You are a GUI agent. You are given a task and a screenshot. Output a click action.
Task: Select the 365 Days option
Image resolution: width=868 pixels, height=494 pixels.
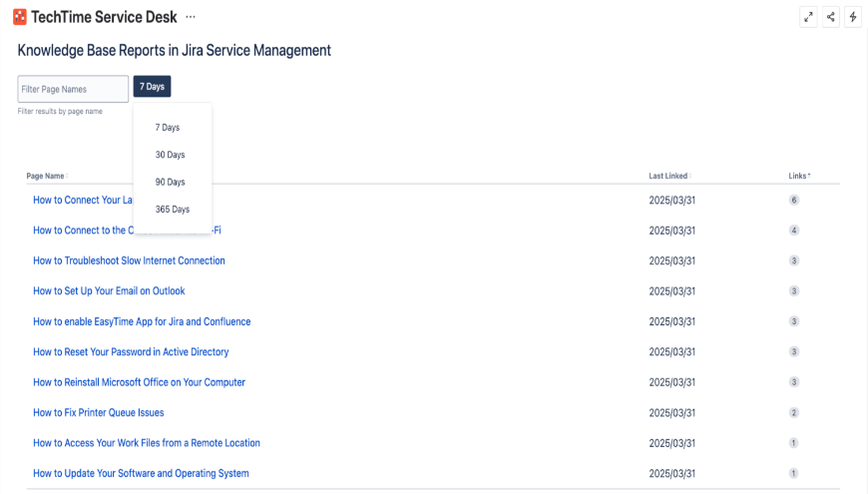click(172, 210)
